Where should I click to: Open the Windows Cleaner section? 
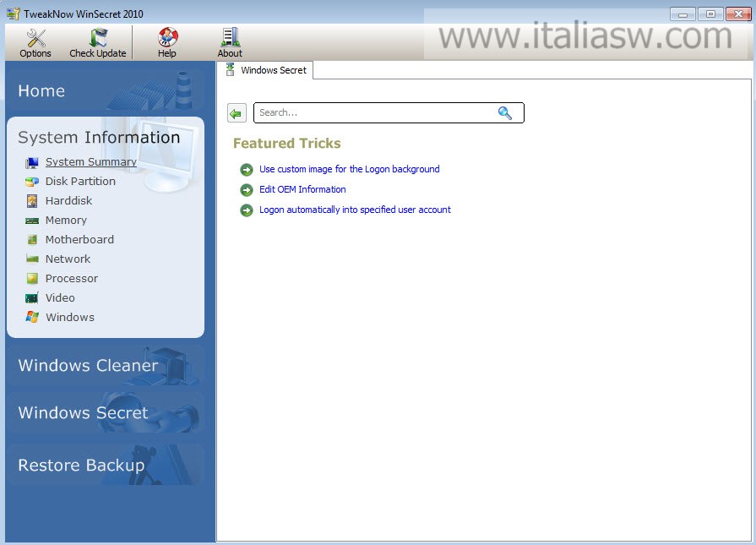(x=105, y=365)
